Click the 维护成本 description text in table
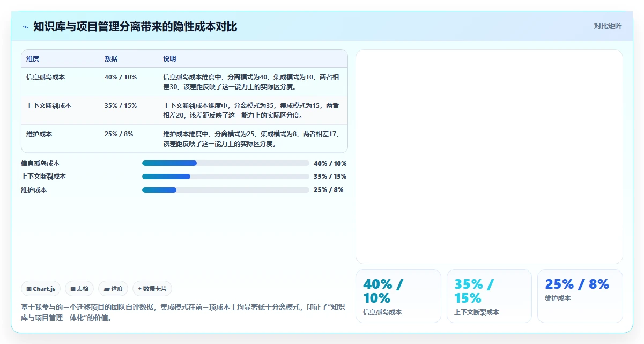644x344 pixels. pyautogui.click(x=251, y=138)
